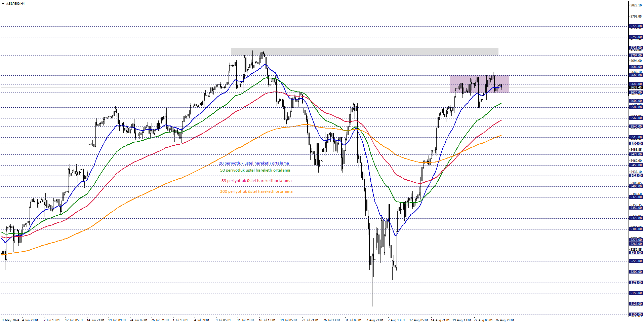
Task: Click the 5707.00 price level label
Action: [636, 56]
